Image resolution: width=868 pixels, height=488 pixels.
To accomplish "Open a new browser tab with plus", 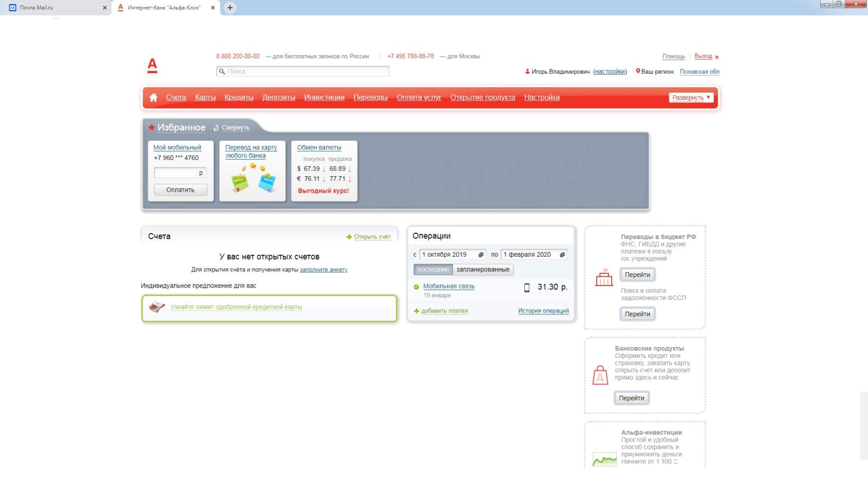I will coord(230,8).
